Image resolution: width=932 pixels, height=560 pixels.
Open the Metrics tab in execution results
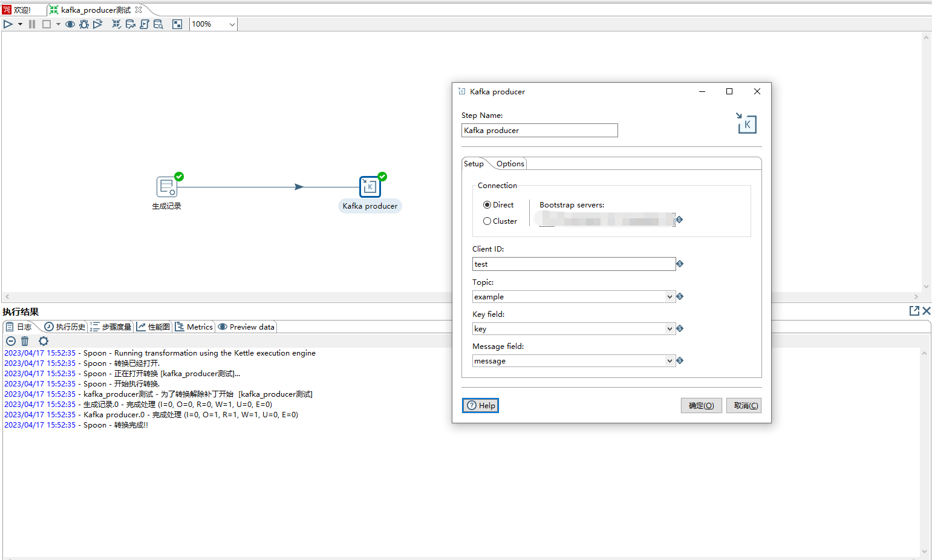click(x=194, y=327)
